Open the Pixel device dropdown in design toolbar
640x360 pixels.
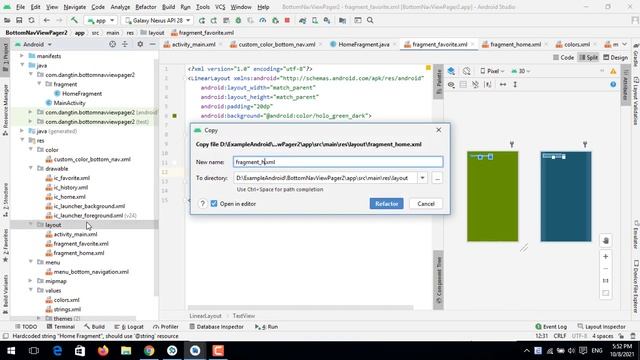coord(492,71)
